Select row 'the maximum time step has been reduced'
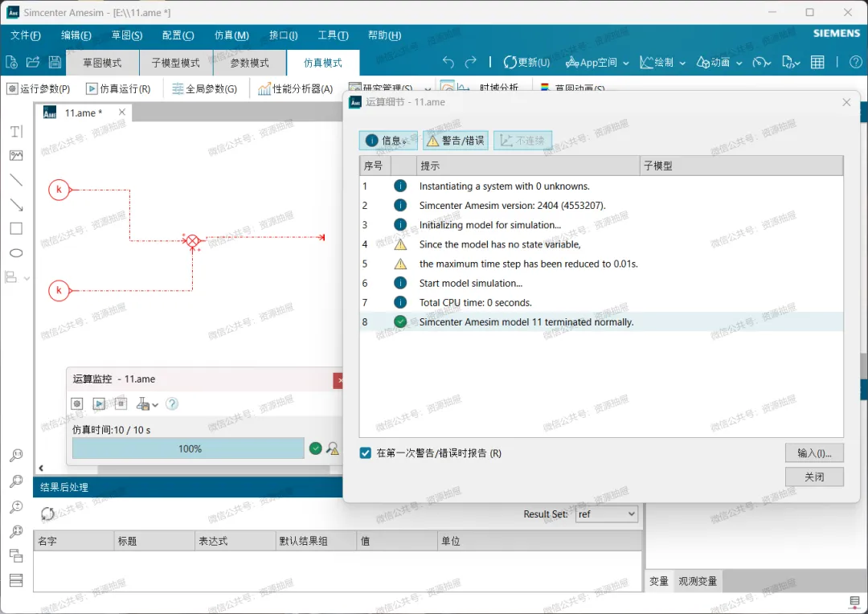 pyautogui.click(x=601, y=264)
